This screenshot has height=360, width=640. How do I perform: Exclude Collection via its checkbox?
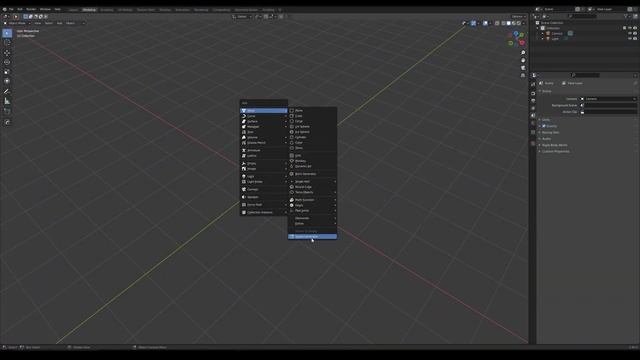[x=624, y=28]
